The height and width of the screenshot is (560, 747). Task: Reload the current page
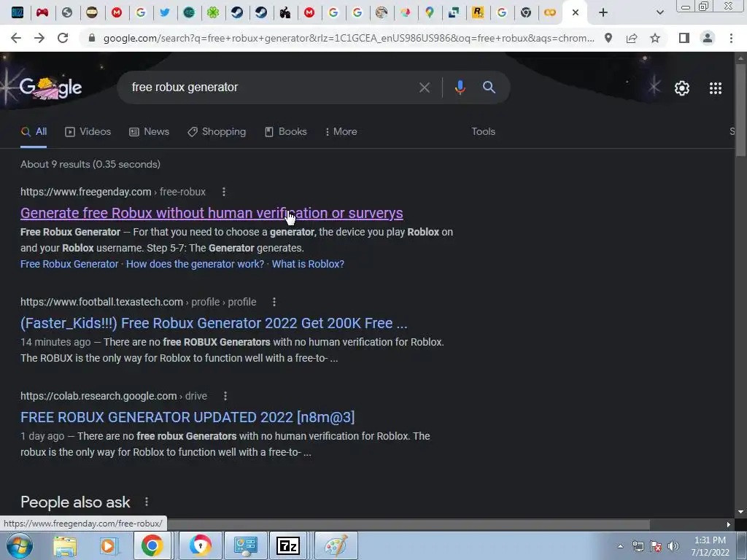click(x=63, y=38)
